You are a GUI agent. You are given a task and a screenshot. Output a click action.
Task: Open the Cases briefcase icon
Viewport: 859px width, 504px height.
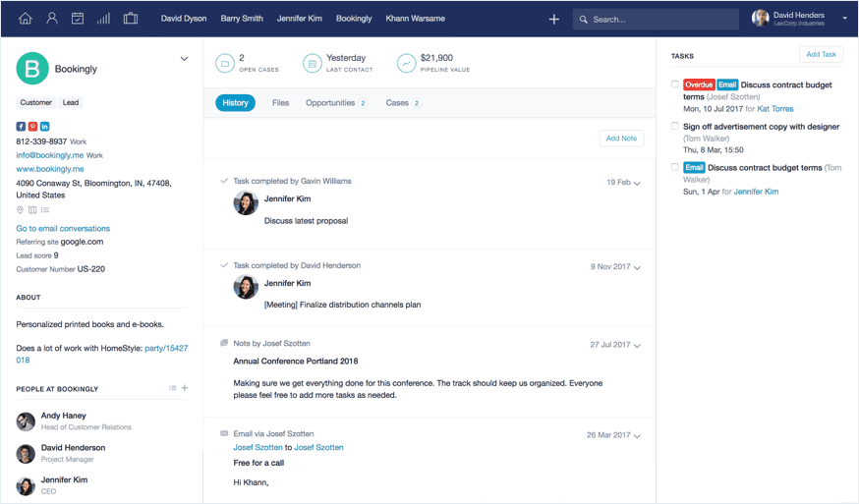tap(131, 19)
